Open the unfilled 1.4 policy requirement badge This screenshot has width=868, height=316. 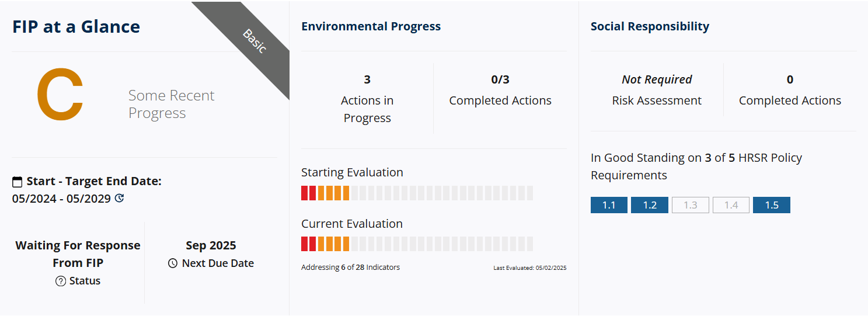tap(731, 205)
